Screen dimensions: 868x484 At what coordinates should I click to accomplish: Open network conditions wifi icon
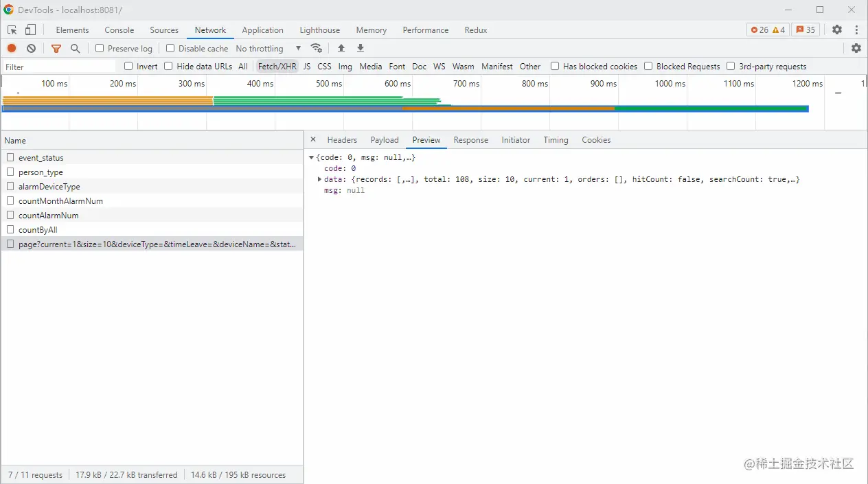coord(317,48)
